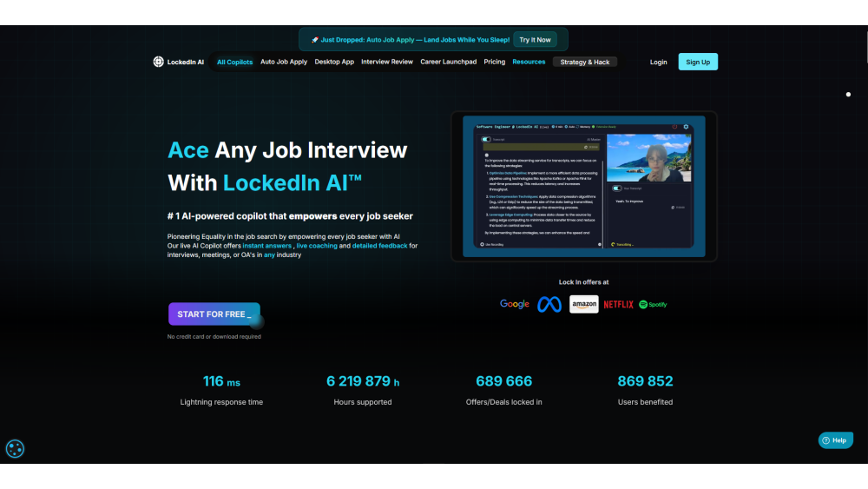Toggle the Transcript switch in demo
Screen dimensions: 868x489
click(486, 139)
